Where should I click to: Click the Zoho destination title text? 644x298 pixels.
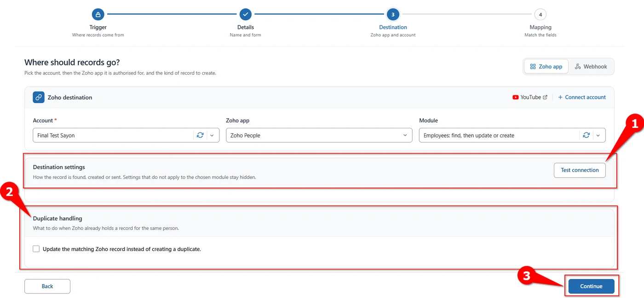(x=70, y=97)
